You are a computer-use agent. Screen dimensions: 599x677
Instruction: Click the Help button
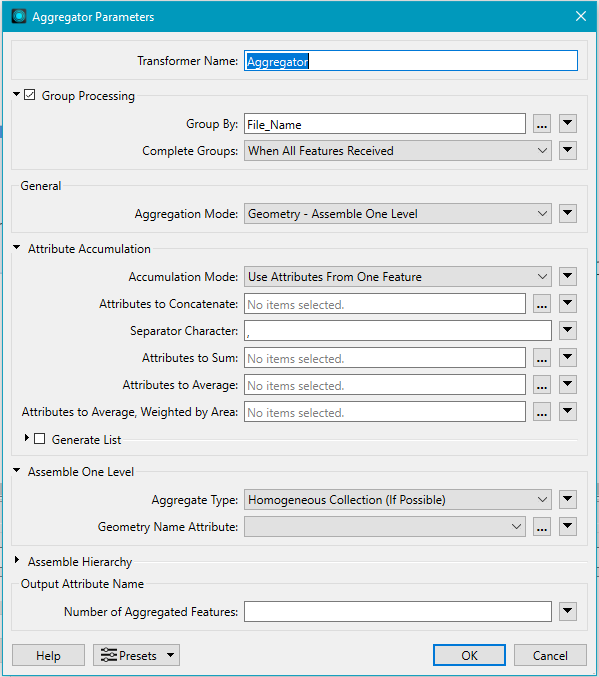click(48, 655)
